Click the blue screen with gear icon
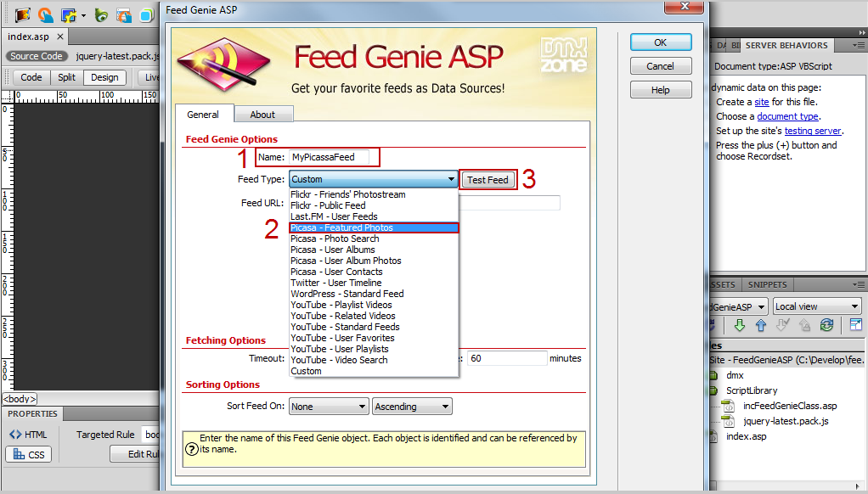Screen dimensions: 868x494 (69, 15)
